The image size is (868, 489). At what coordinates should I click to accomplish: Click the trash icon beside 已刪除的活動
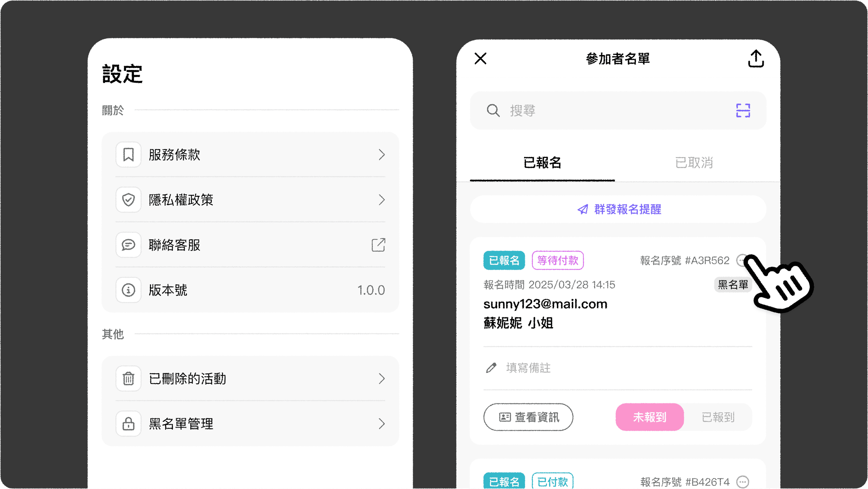pyautogui.click(x=128, y=378)
